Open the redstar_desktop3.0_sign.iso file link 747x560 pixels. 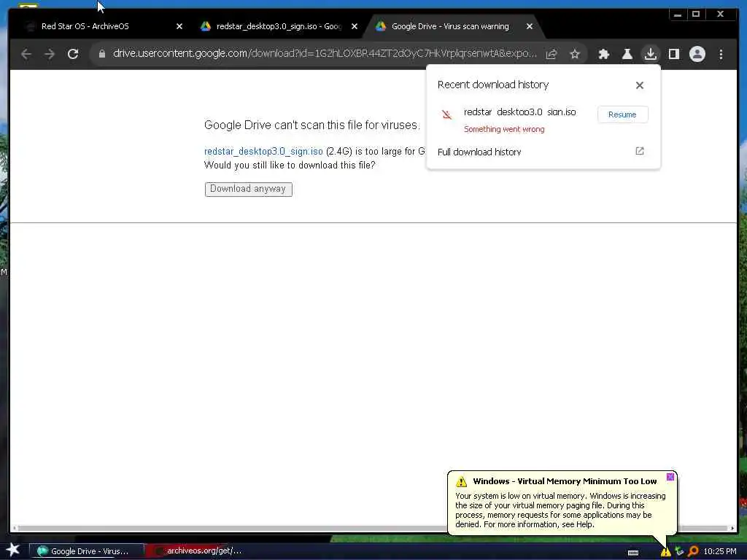[x=263, y=152]
